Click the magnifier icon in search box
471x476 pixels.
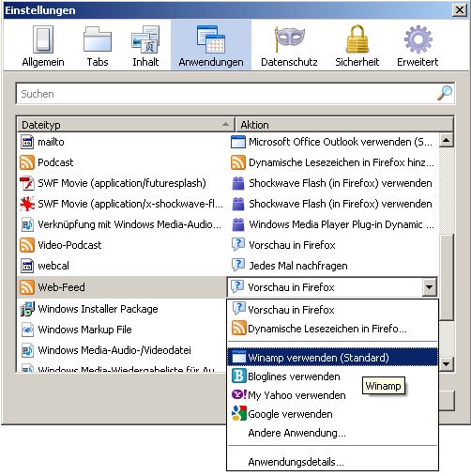click(x=445, y=93)
